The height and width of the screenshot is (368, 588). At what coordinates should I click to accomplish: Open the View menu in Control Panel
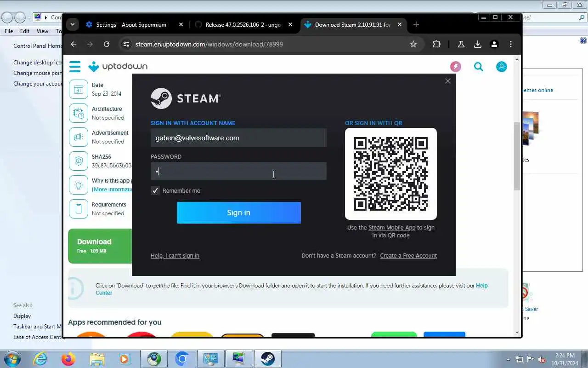pyautogui.click(x=42, y=31)
